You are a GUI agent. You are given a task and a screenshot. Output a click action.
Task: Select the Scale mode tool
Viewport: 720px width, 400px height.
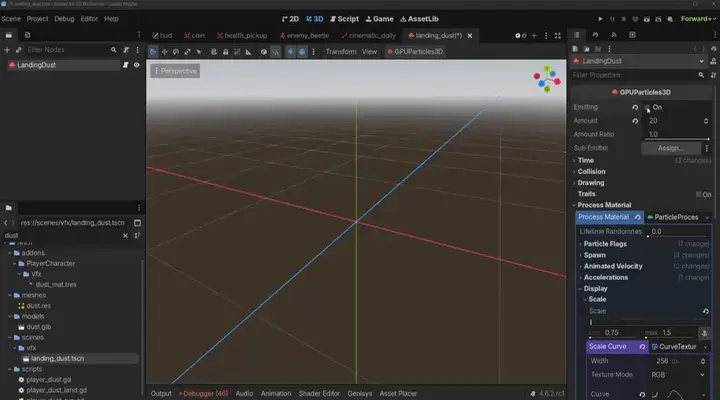coord(187,52)
